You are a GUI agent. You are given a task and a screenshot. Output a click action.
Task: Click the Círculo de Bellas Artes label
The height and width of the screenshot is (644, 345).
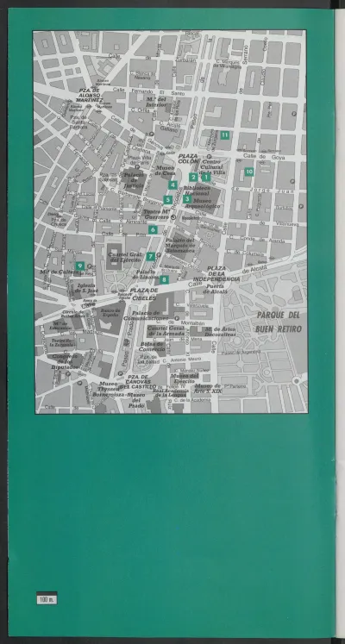73,314
